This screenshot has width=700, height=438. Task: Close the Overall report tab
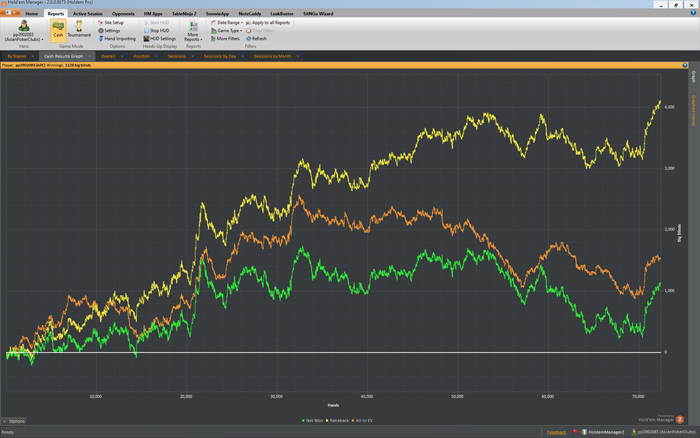point(122,56)
